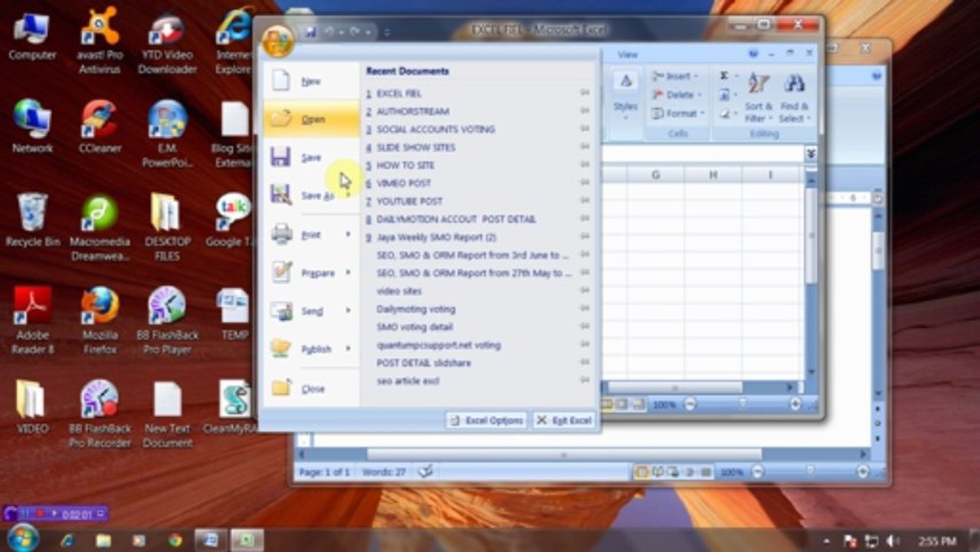Click Word status bar Words: 27
The width and height of the screenshot is (980, 552).
384,472
